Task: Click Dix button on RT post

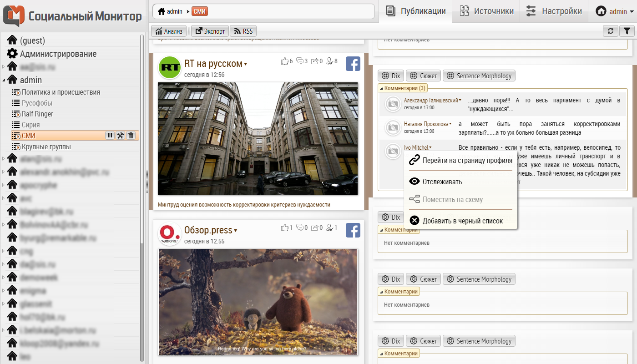Action: tap(391, 76)
